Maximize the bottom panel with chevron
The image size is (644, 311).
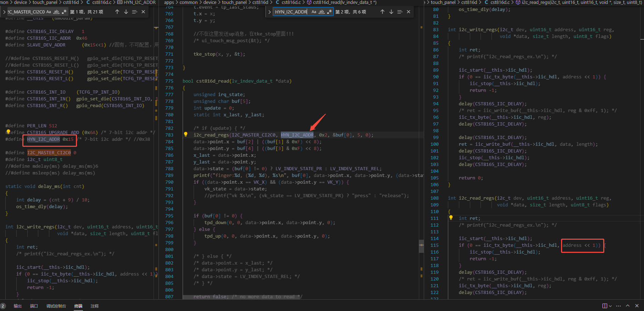(628, 306)
